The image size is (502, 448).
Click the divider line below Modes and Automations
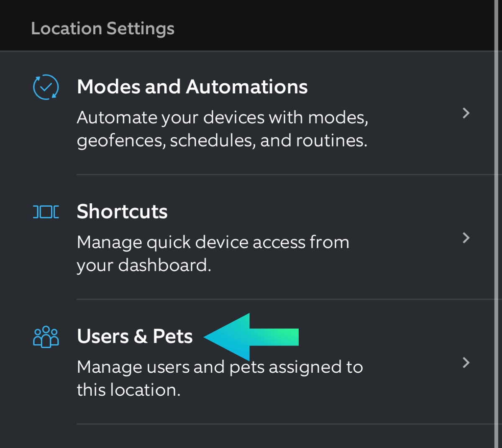pyautogui.click(x=284, y=174)
